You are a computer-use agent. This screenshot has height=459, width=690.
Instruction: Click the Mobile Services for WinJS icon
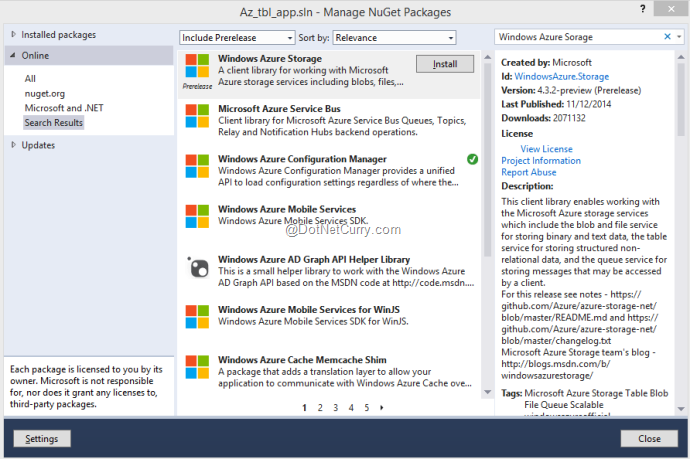[x=197, y=316]
